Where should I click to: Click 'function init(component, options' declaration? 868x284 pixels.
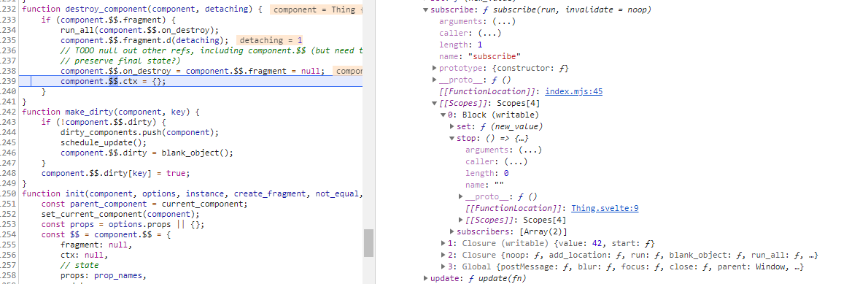click(192, 193)
